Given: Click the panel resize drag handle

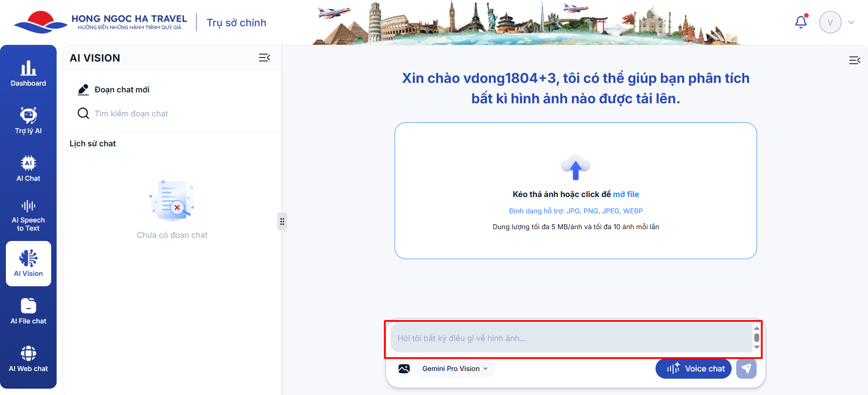Looking at the screenshot, I should 282,222.
